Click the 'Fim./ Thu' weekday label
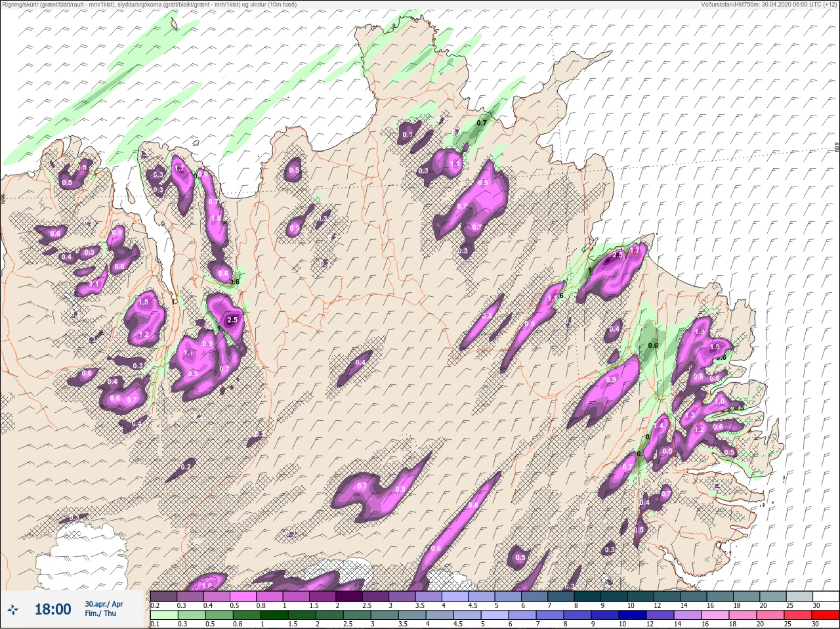Viewport: 840px width, 629px height. [100, 613]
